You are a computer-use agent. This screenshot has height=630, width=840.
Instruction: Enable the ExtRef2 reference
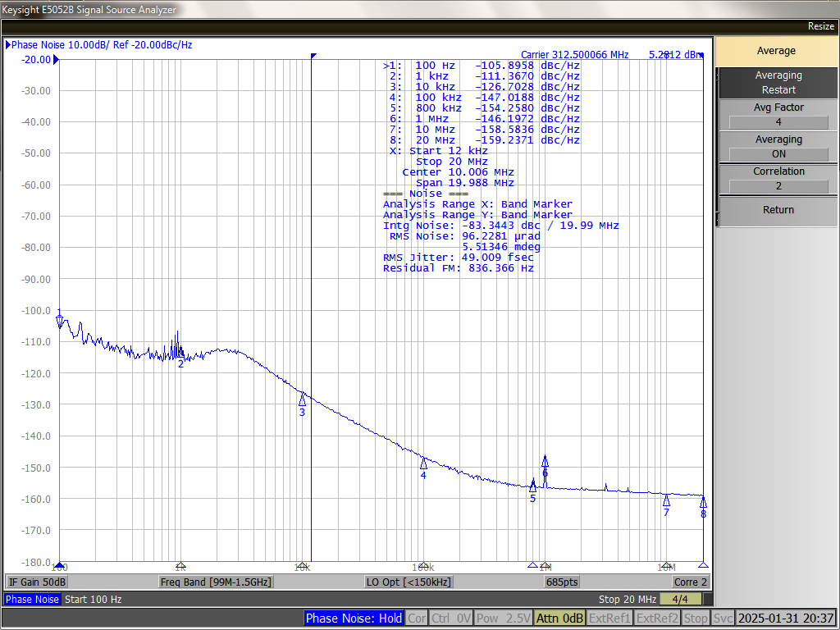tap(656, 619)
